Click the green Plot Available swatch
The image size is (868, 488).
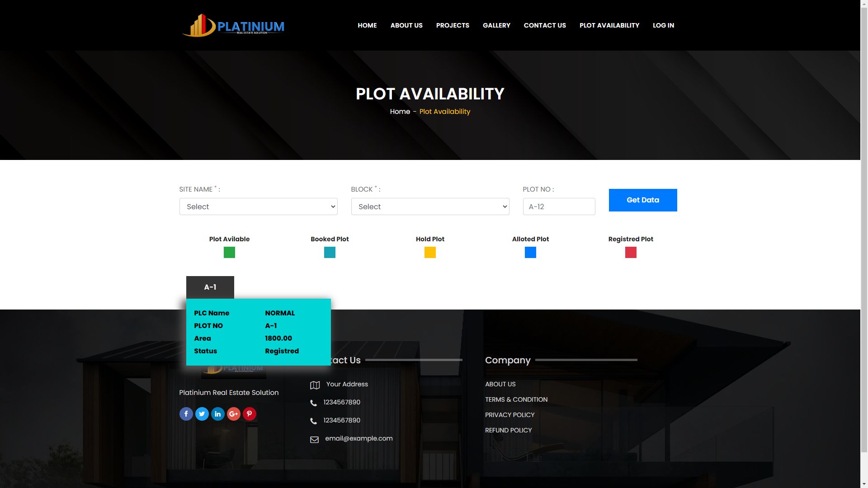(x=229, y=253)
